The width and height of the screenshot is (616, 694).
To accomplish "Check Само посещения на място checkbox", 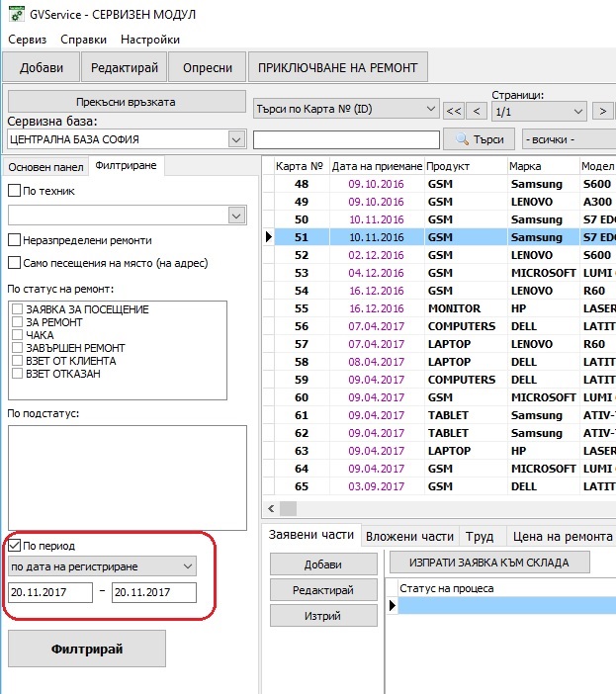I will coord(14,262).
